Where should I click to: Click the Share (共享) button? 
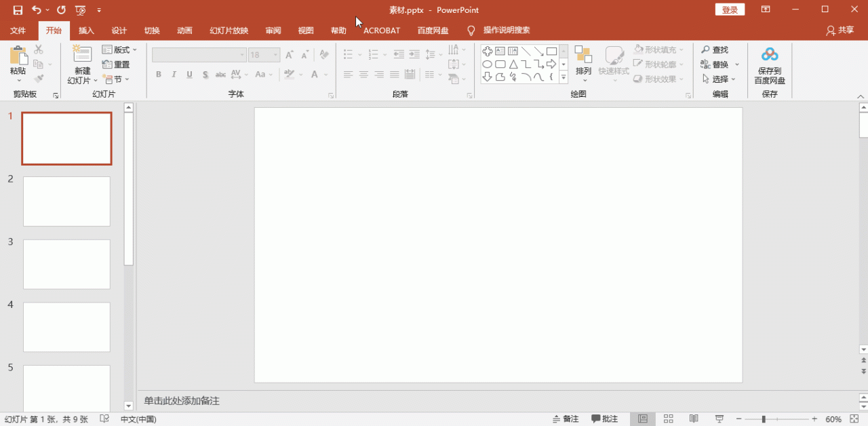coord(840,31)
